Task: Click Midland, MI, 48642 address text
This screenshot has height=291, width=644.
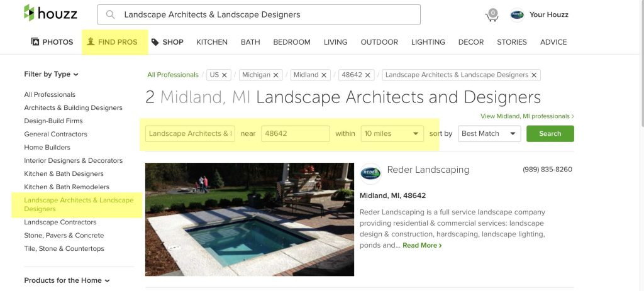Action: point(392,195)
